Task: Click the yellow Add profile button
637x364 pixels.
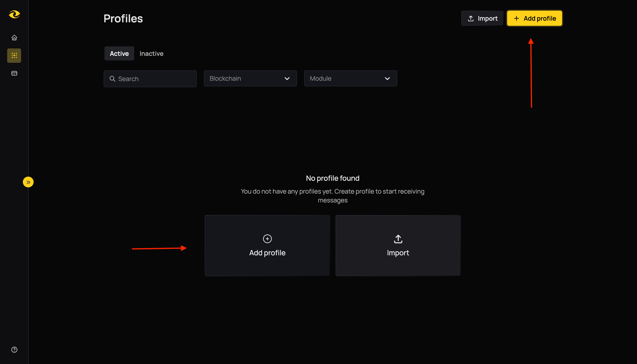Action: click(x=534, y=18)
